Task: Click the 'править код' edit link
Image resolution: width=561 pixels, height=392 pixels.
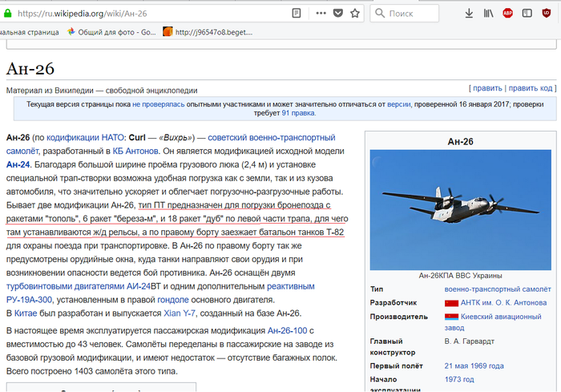Action: (531, 88)
